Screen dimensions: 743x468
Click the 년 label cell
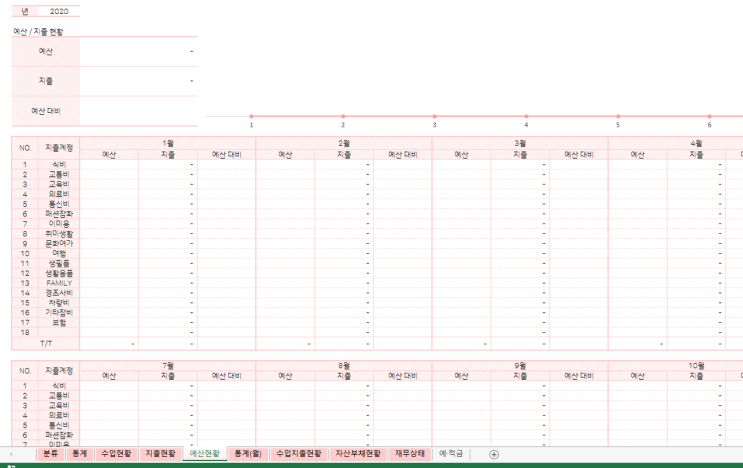[x=25, y=11]
